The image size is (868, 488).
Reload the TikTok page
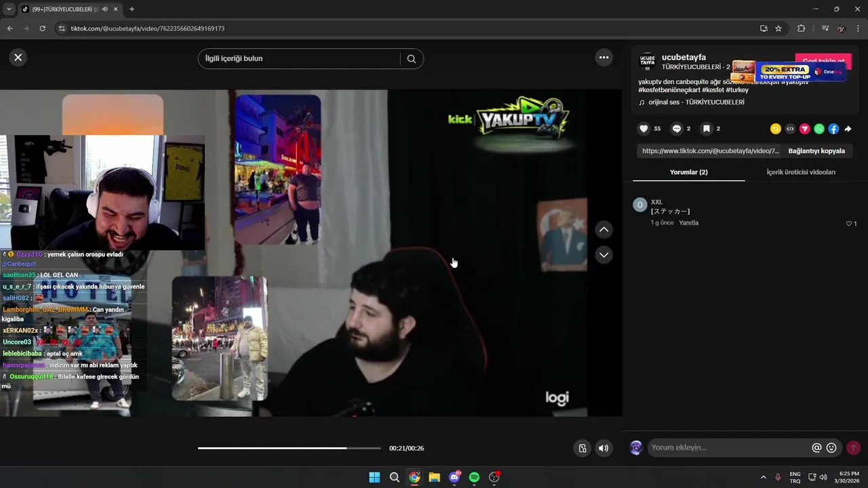coord(42,28)
